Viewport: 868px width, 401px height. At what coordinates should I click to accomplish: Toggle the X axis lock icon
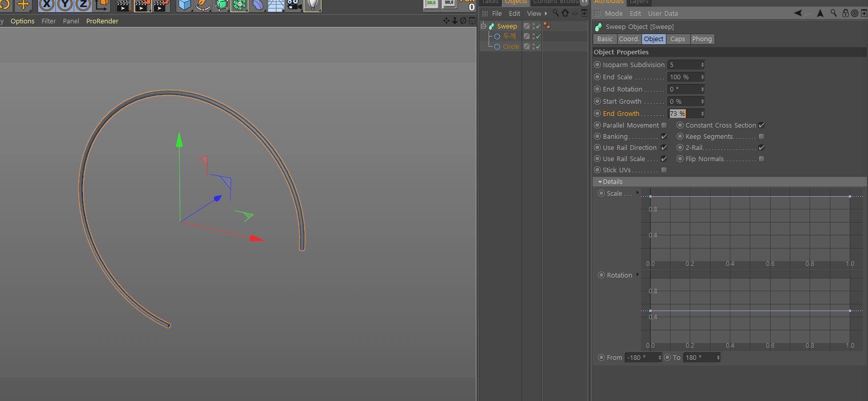click(47, 5)
